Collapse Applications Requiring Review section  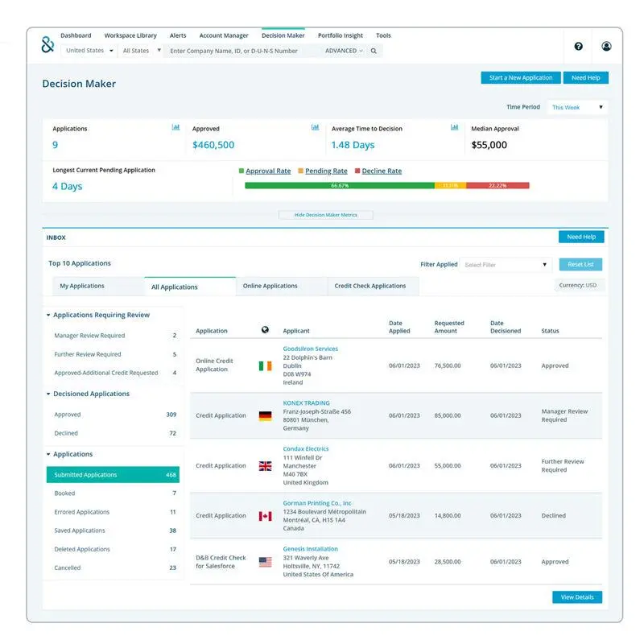click(x=48, y=315)
